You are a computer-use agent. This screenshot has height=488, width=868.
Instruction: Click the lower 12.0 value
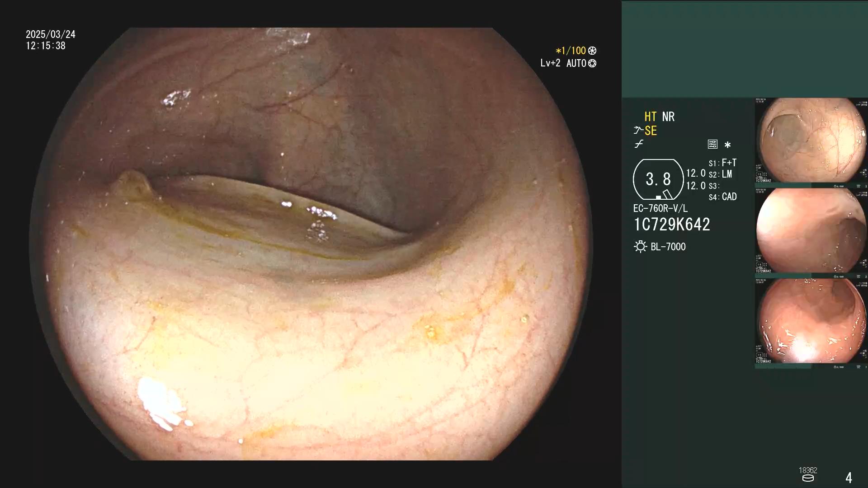(x=696, y=186)
